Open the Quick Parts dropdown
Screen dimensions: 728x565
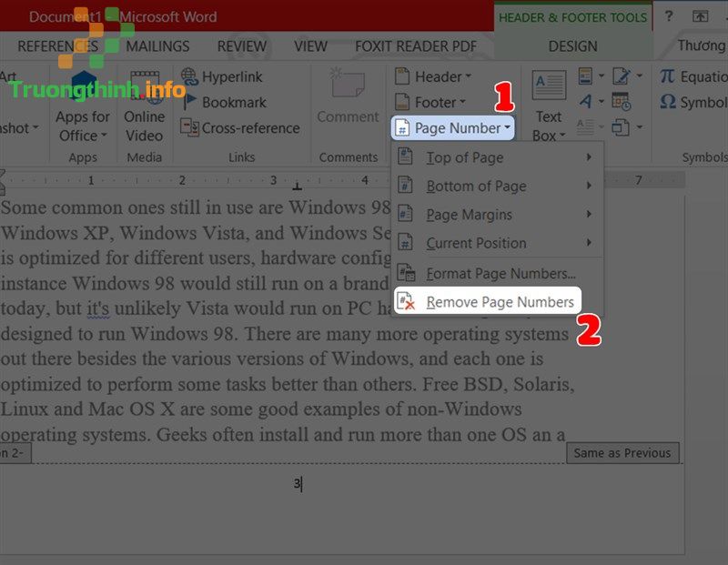click(x=591, y=76)
